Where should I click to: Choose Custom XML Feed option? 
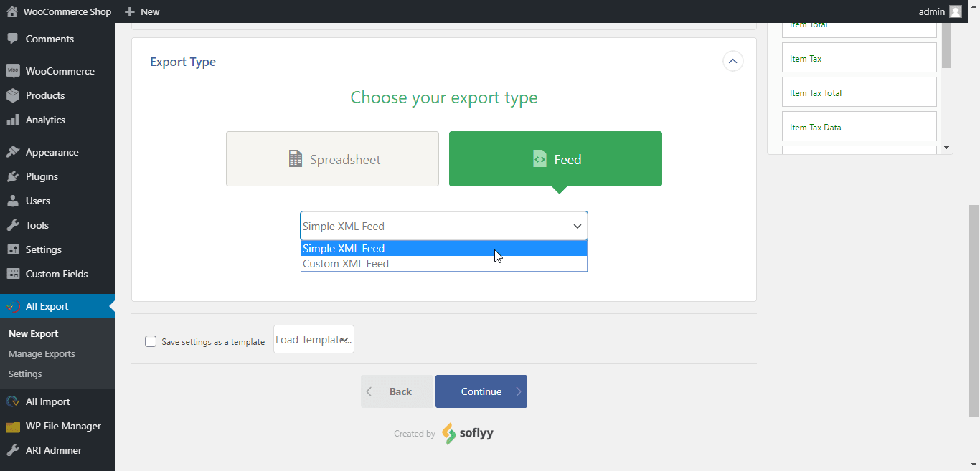pyautogui.click(x=443, y=264)
